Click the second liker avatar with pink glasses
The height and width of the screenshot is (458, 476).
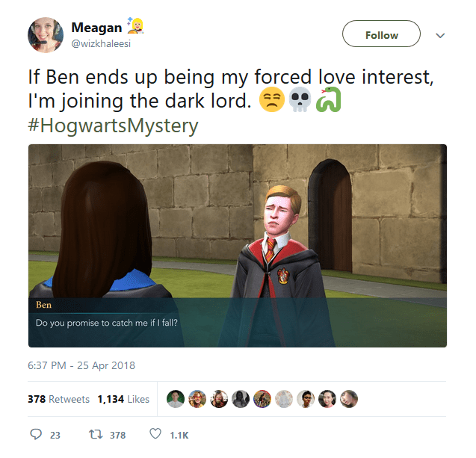click(197, 399)
